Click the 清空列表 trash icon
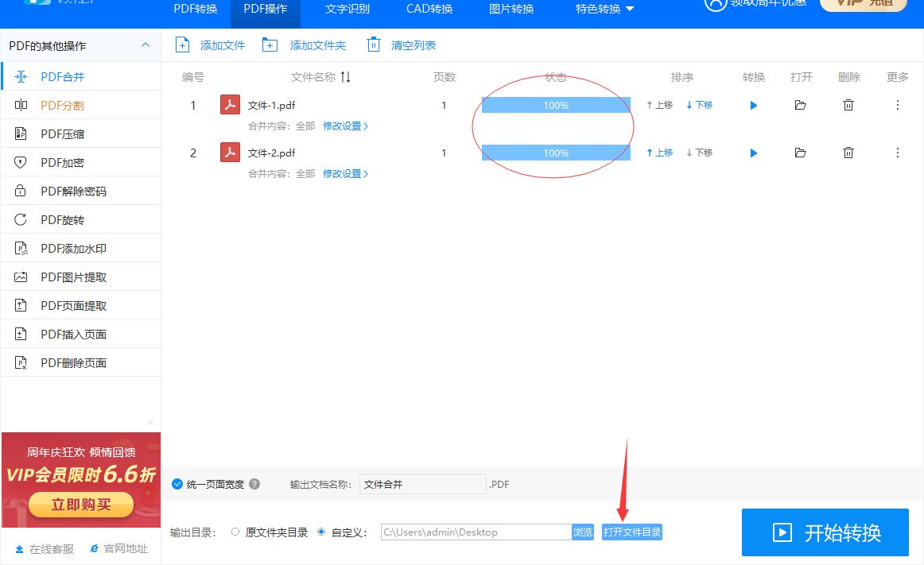This screenshot has width=924, height=565. pos(374,45)
